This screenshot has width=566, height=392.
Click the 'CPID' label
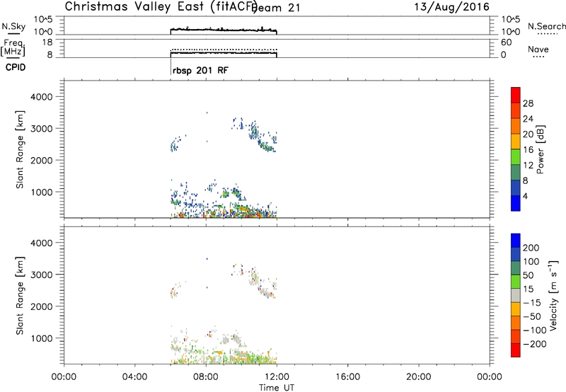click(x=16, y=67)
